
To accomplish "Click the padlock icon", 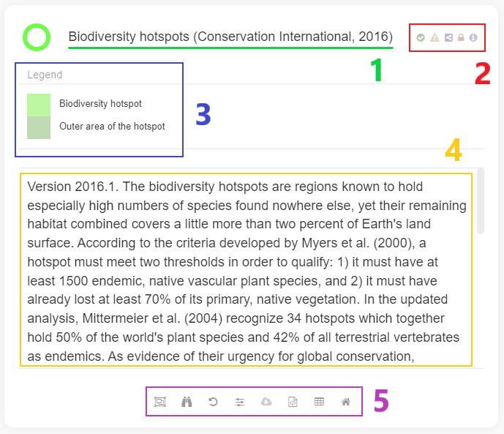I will tap(461, 37).
